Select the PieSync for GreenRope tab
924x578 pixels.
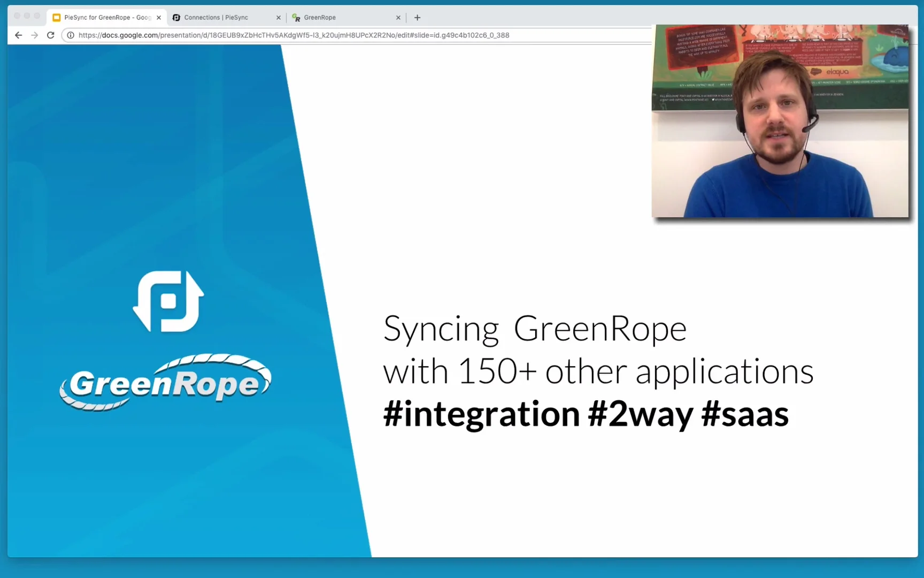pos(102,17)
